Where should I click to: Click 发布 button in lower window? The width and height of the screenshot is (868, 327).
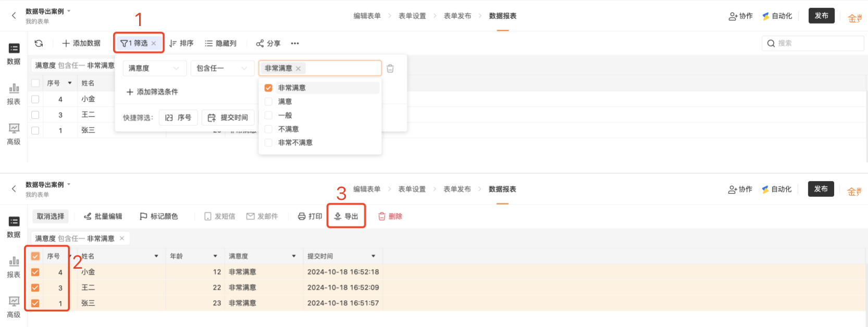click(x=821, y=189)
